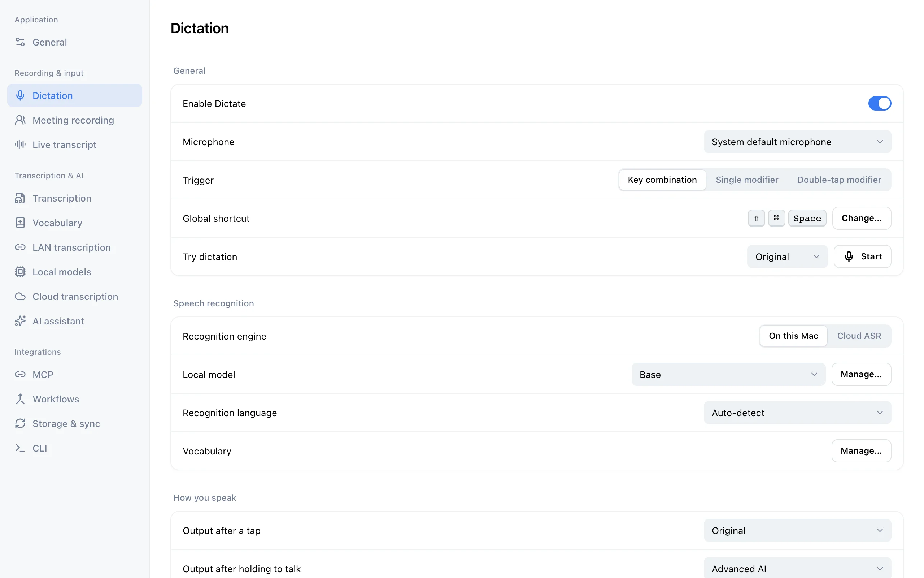Click the 'Speech recognition' section heading
This screenshot has width=924, height=578.
213,303
